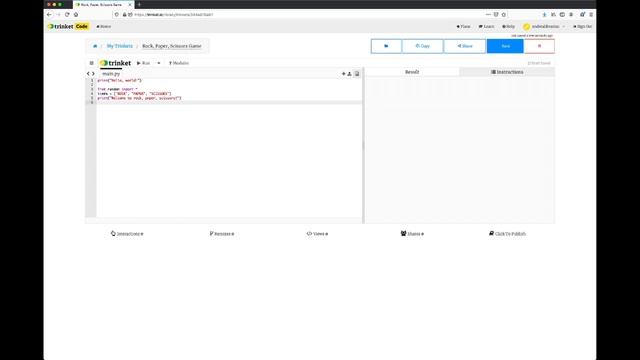This screenshot has height=360, width=640.
Task: Switch to the Instructions tab
Action: [507, 72]
